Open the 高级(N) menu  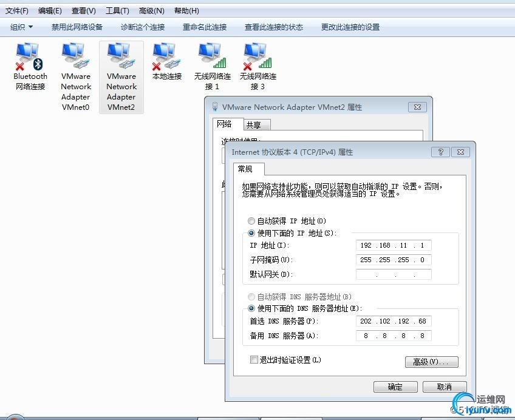coord(151,11)
